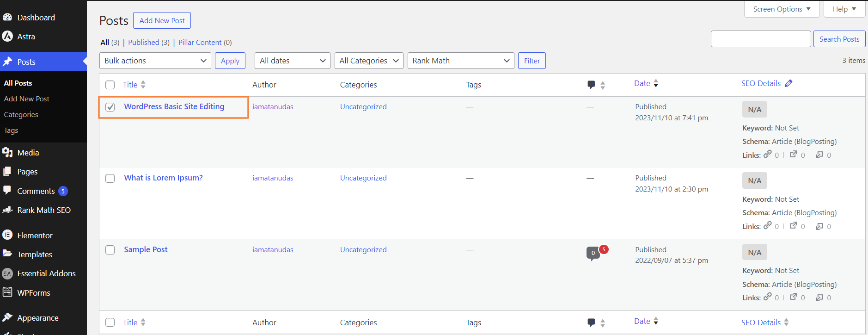Click SEO Details column header link
The image size is (868, 335).
(761, 83)
